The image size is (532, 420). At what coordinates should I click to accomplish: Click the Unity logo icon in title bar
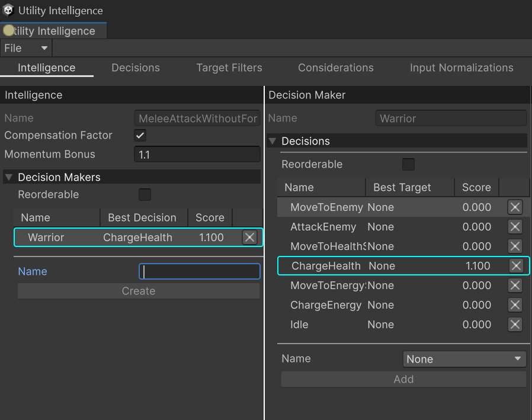tap(8, 10)
